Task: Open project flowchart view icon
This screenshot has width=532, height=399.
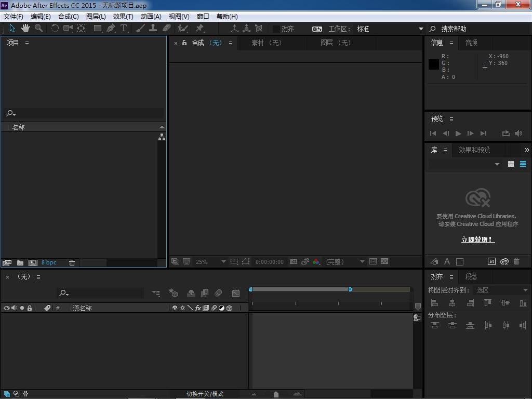Action: pos(162,137)
